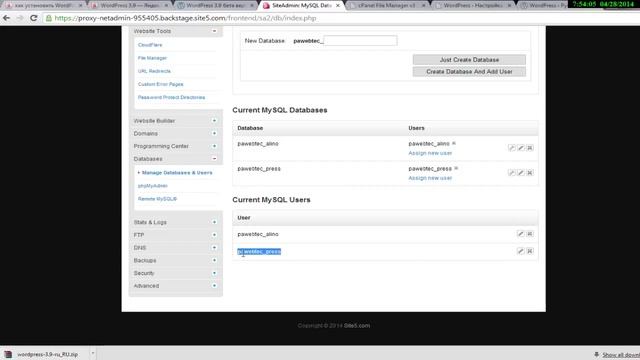
Task: Expand the Website Builder section
Action: point(214,121)
